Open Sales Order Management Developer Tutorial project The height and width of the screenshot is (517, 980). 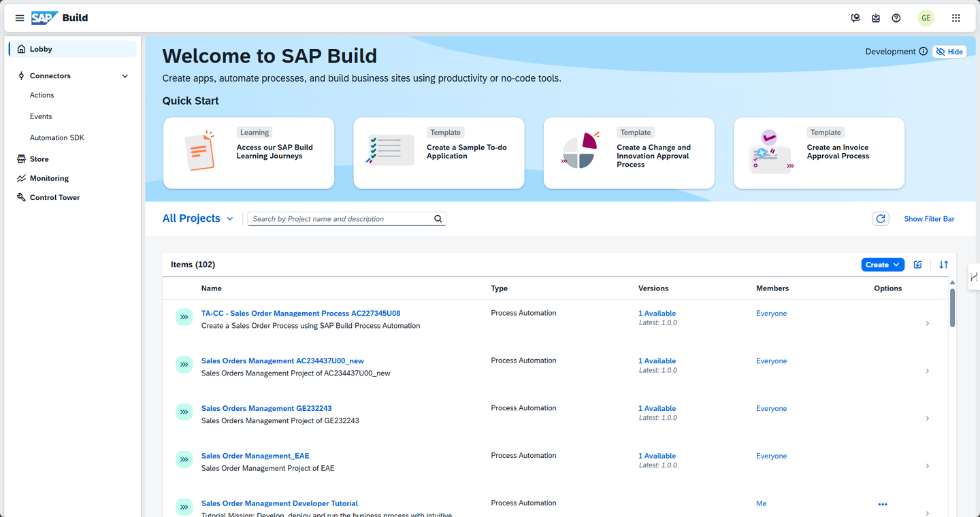(x=280, y=504)
